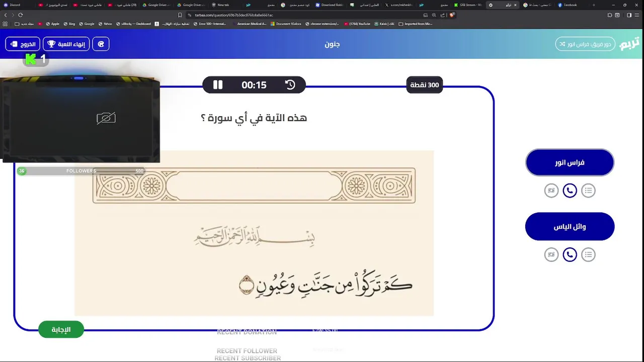Open the Error 500—Internal... bookmark
Screen dimensions: 644x362
pyautogui.click(x=211, y=24)
